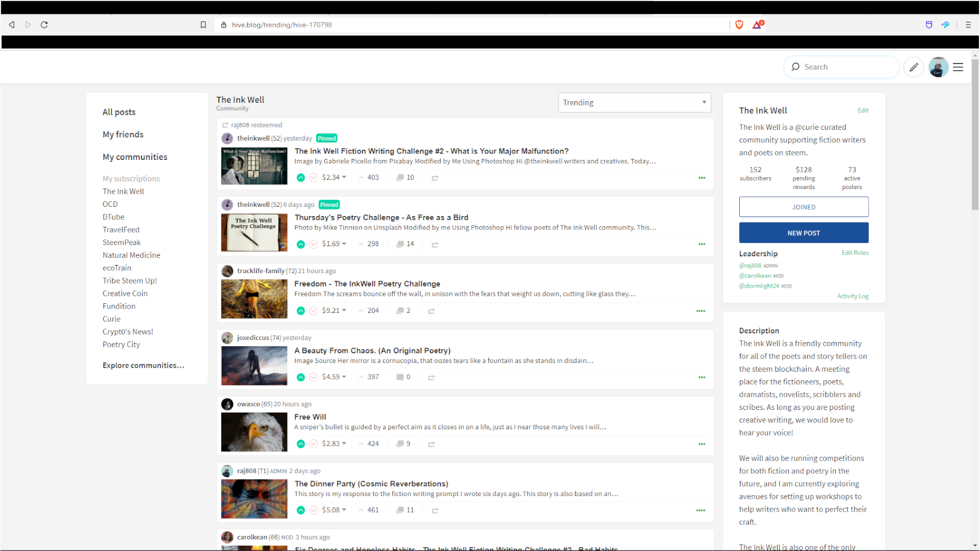Open comments on The Dinner Party post
980x551 pixels.
[405, 510]
